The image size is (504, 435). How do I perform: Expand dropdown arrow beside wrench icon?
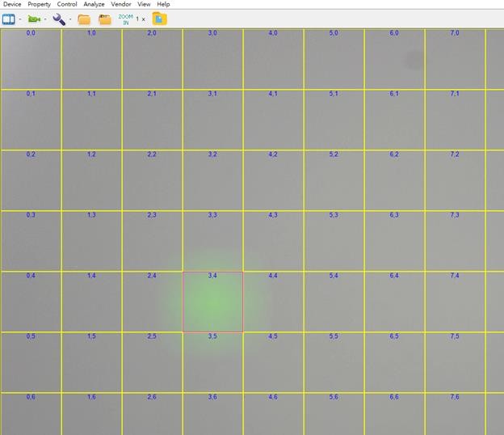[x=70, y=19]
